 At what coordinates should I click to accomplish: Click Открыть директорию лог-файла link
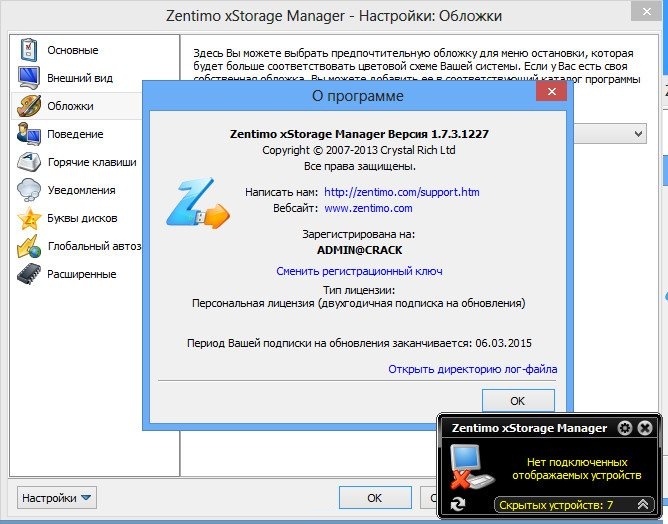[472, 369]
